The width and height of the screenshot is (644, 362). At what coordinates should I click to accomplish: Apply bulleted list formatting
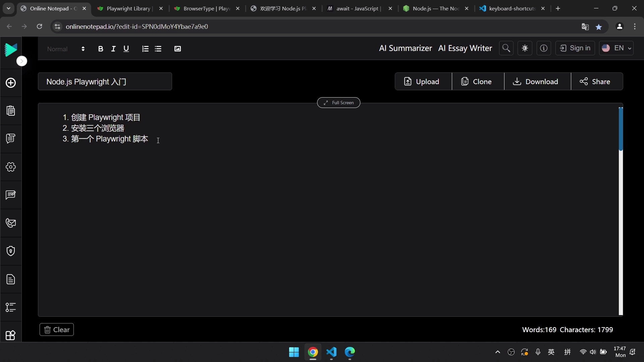pyautogui.click(x=158, y=49)
